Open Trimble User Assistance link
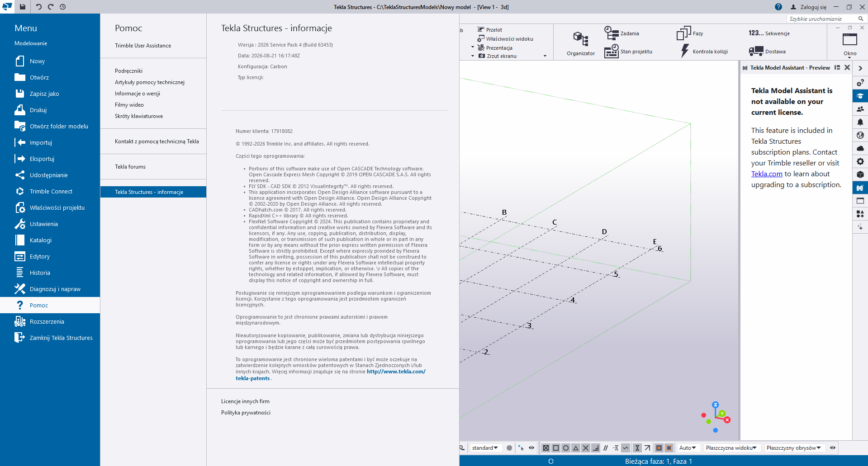 143,46
